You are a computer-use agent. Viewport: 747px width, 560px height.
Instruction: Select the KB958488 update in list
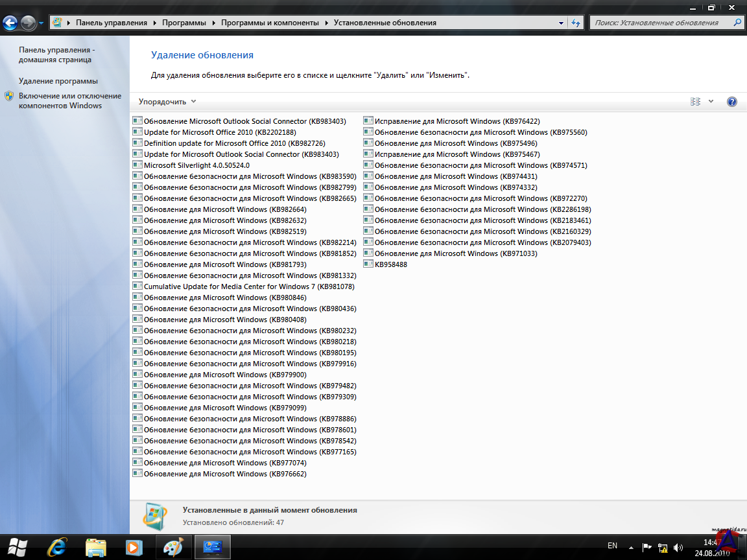[390, 264]
